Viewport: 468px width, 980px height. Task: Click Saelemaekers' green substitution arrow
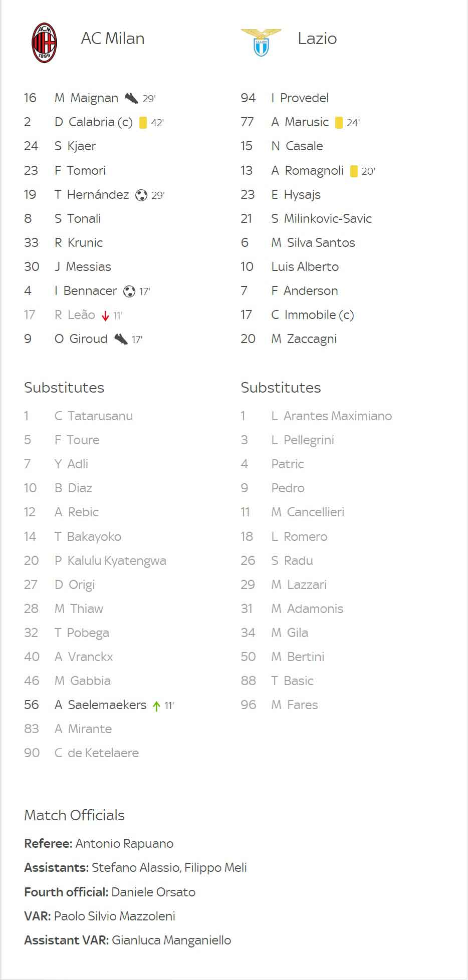[x=156, y=706]
